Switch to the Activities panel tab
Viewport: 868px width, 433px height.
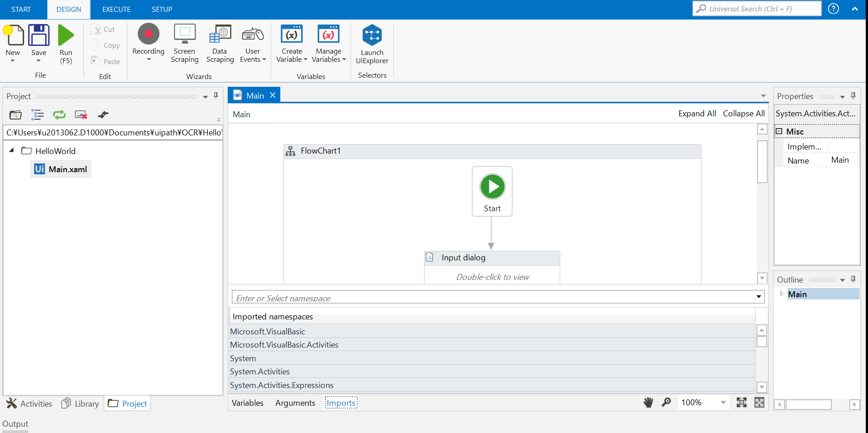point(30,403)
